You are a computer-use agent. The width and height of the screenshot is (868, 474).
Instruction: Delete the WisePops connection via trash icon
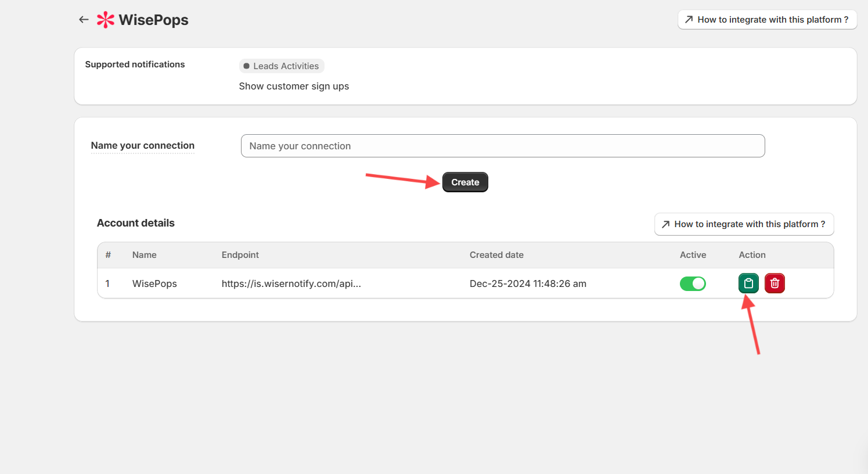pyautogui.click(x=775, y=283)
